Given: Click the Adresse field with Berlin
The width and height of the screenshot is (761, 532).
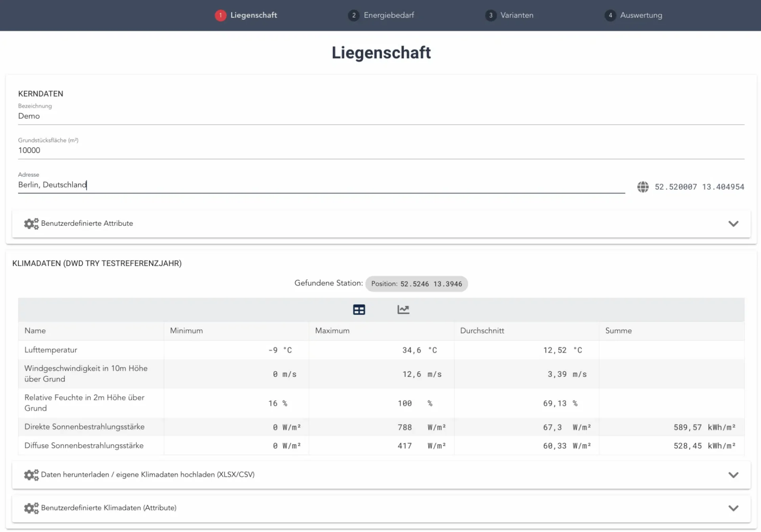Looking at the screenshot, I should coord(321,185).
